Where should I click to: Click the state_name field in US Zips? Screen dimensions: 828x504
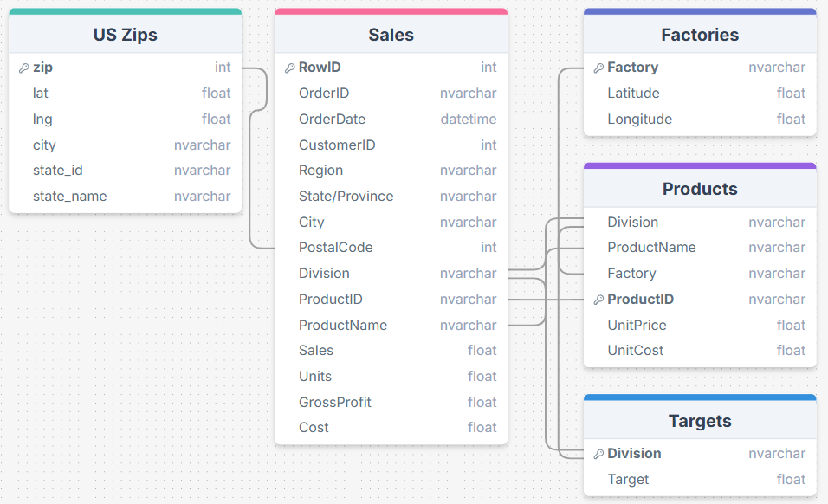[70, 197]
